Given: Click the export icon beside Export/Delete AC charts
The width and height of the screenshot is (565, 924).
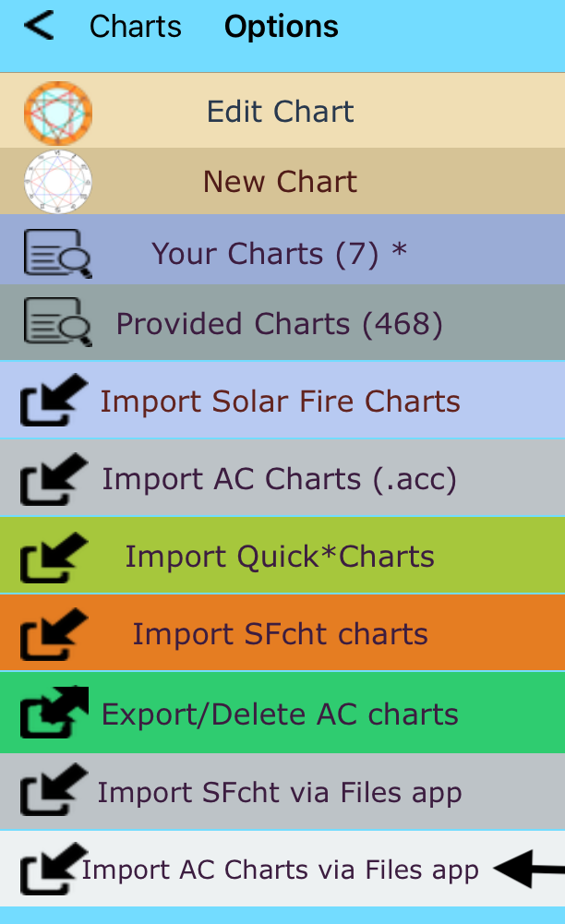Looking at the screenshot, I should tap(54, 713).
